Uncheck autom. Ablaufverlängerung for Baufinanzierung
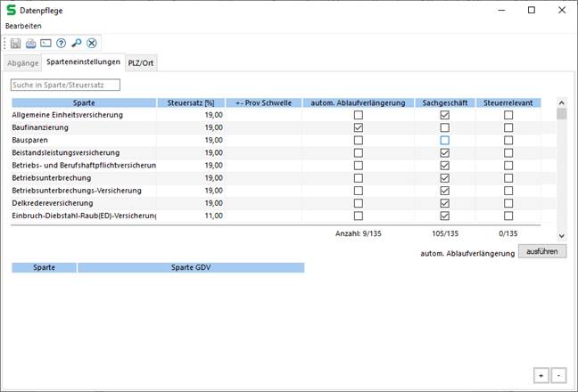This screenshot has height=392, width=578. coord(359,128)
